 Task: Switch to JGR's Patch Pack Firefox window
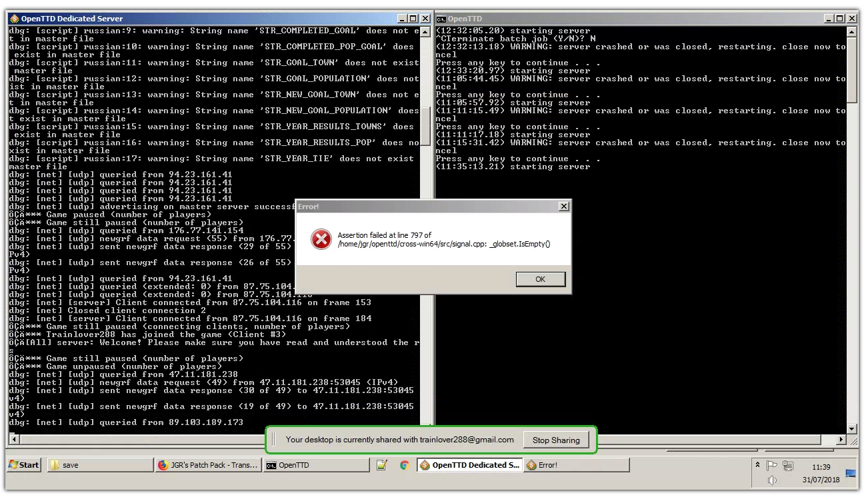pyautogui.click(x=207, y=465)
